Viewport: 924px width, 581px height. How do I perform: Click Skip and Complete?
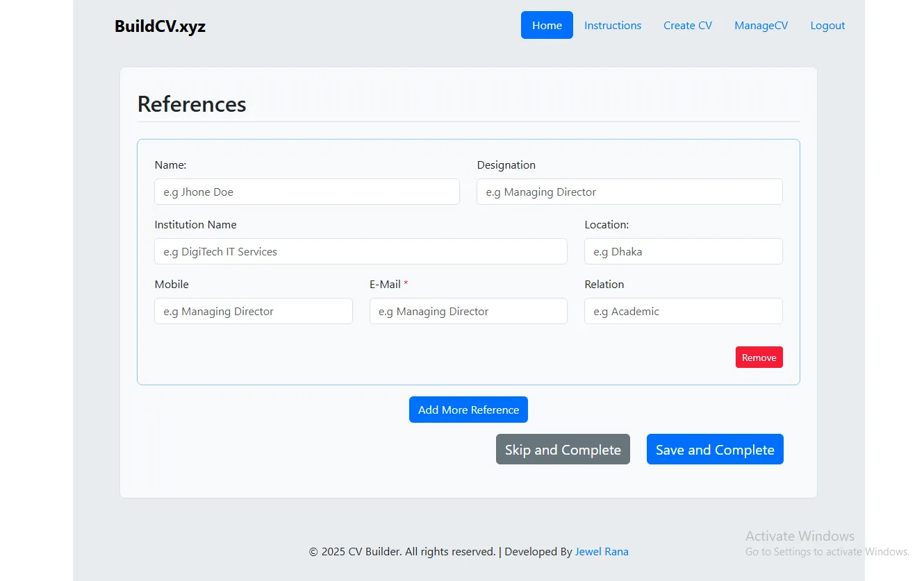(x=562, y=450)
